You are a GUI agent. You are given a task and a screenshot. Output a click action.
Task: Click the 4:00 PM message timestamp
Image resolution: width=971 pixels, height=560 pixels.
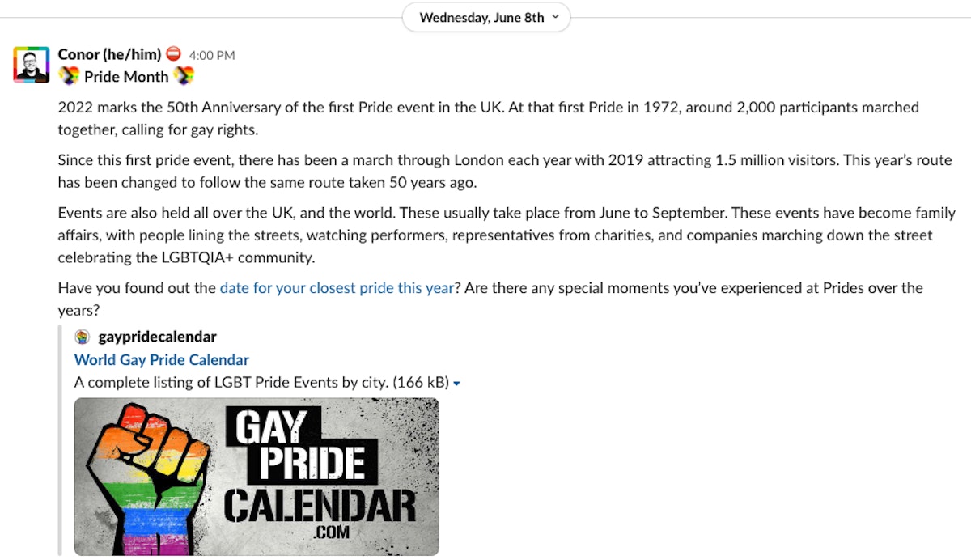pyautogui.click(x=212, y=56)
